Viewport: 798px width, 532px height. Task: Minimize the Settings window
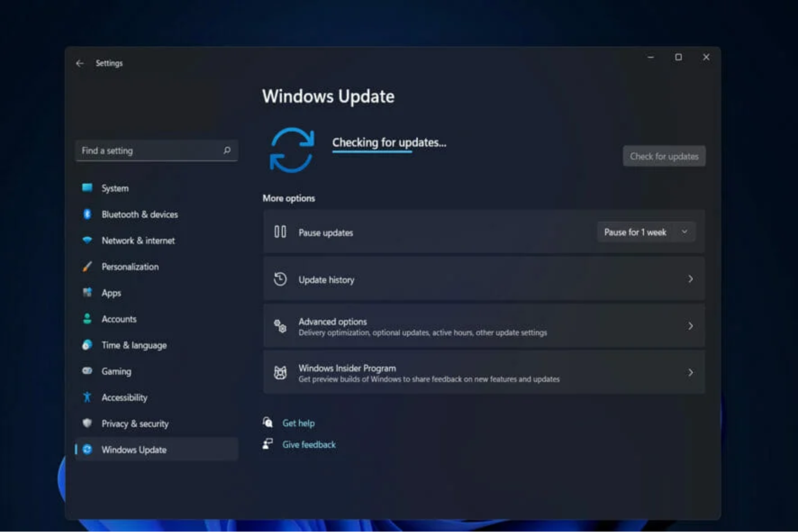pyautogui.click(x=651, y=57)
